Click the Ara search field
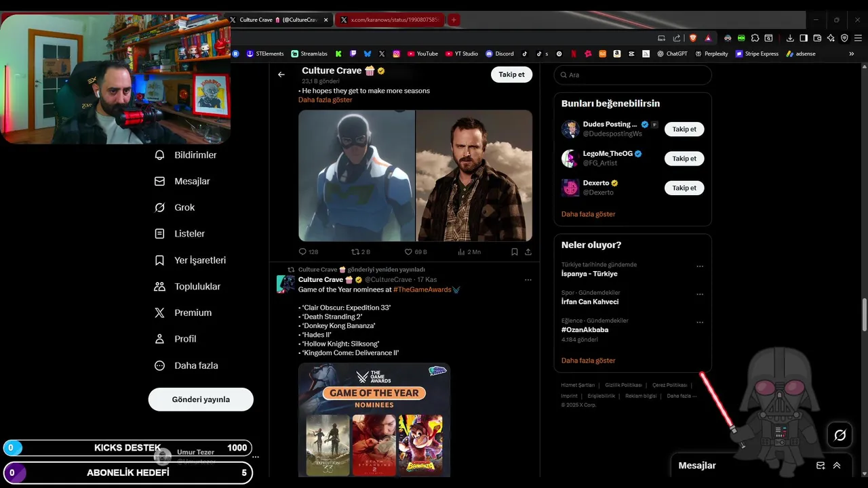Viewport: 868px width, 488px height. pyautogui.click(x=633, y=75)
